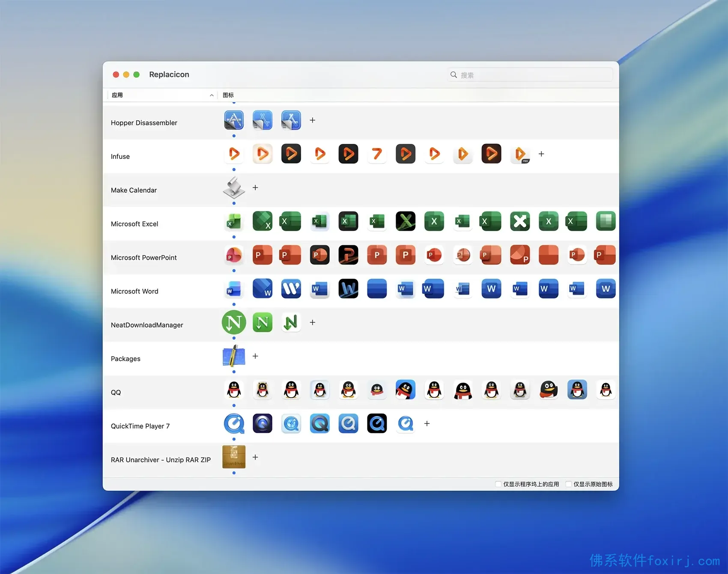728x574 pixels.
Task: Select the first QuickTime Player 7 icon
Action: [234, 424]
